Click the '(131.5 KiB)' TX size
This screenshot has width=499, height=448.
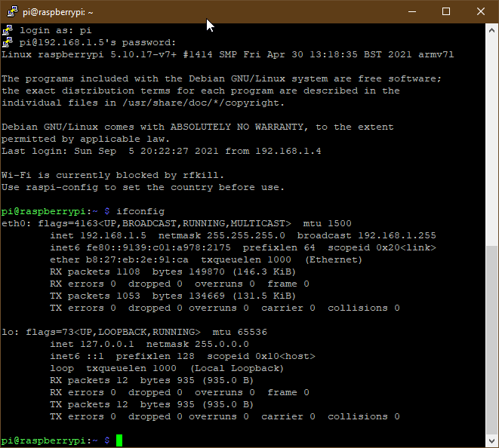pyautogui.click(x=264, y=296)
